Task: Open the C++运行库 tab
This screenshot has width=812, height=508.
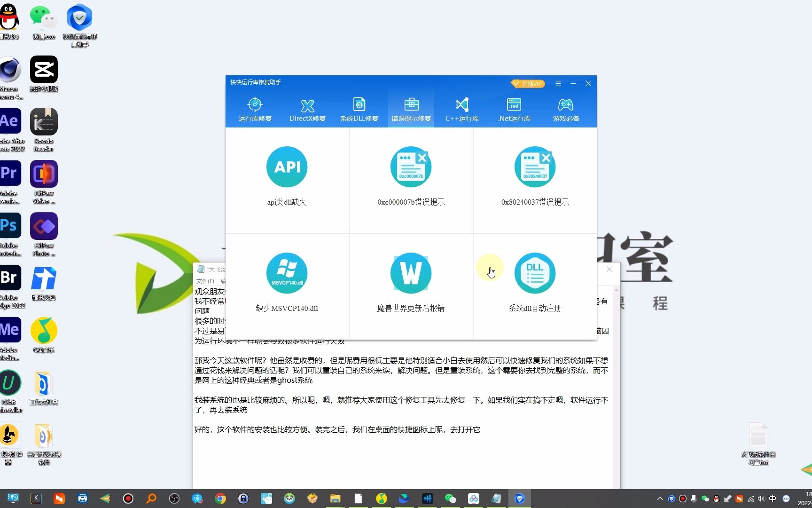Action: pyautogui.click(x=462, y=110)
